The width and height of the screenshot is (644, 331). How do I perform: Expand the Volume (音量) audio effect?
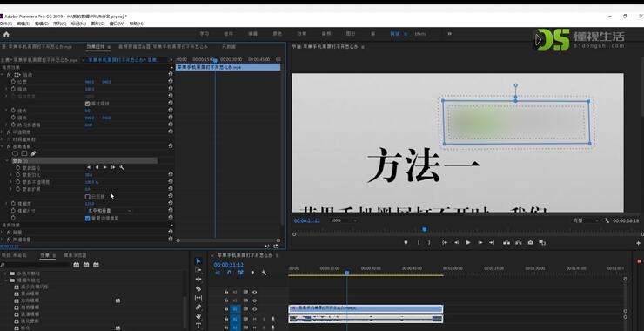pos(3,233)
